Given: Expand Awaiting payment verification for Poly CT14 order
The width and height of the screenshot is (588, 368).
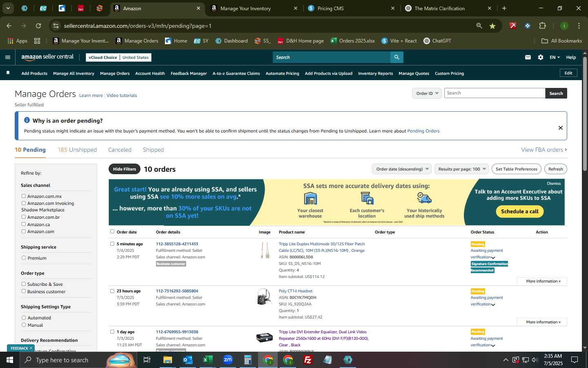Looking at the screenshot, I should pos(493,305).
